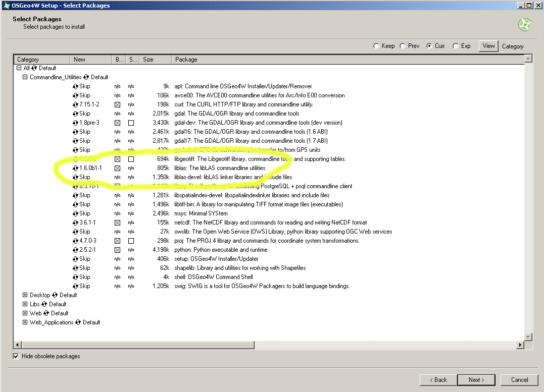Click the vertical scrollbar down arrow
The height and width of the screenshot is (392, 544).
click(528, 337)
